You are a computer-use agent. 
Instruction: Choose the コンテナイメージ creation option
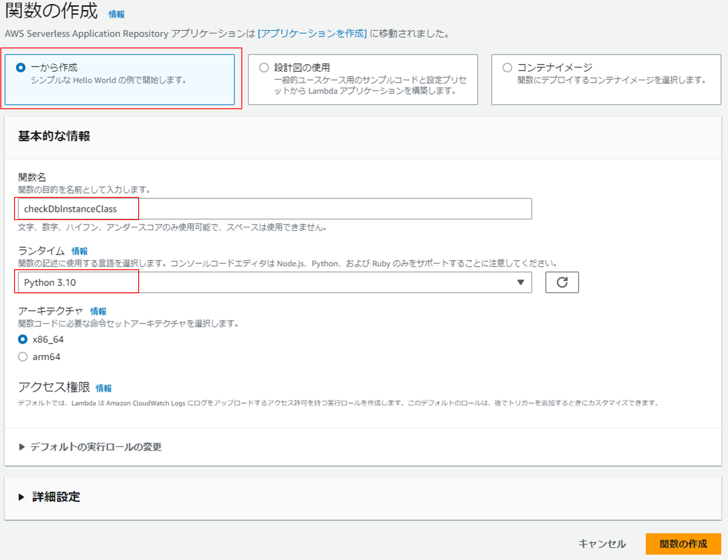(507, 67)
